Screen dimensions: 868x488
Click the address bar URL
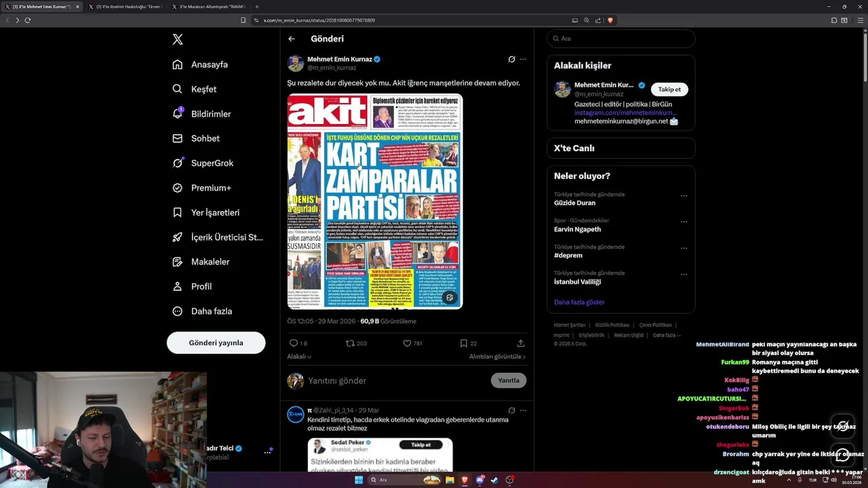point(319,20)
